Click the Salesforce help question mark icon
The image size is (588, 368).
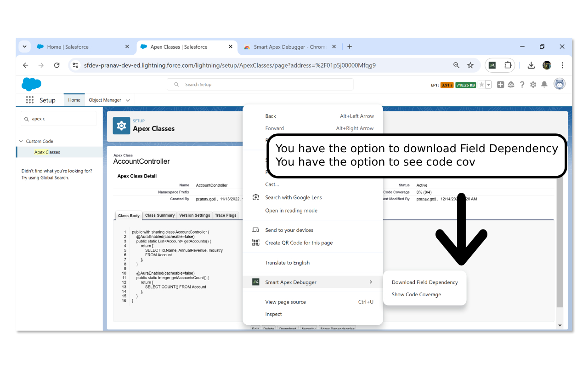(522, 84)
